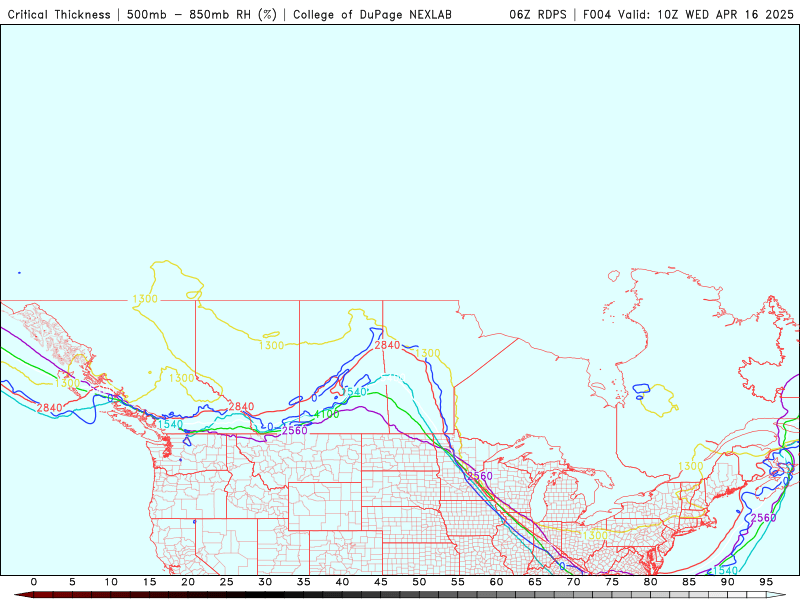The width and height of the screenshot is (800, 600).
Task: Click the red '2840' label beside the yellow 1300 near Manitoba
Action: coord(387,345)
